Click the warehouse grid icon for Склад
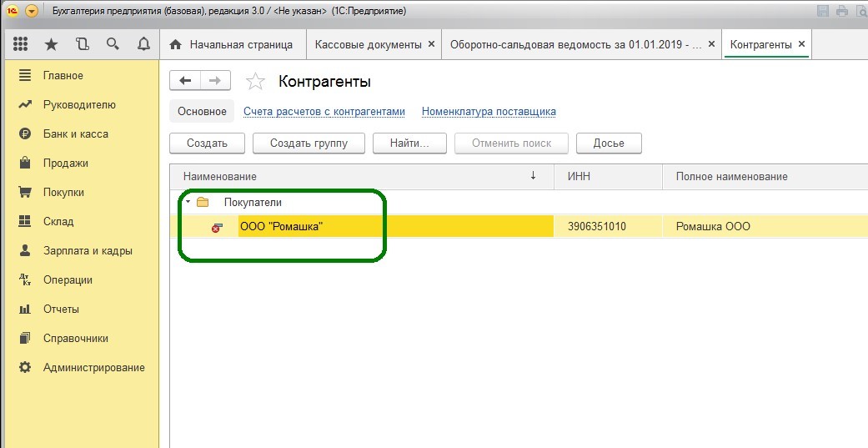868x448 pixels. [25, 222]
